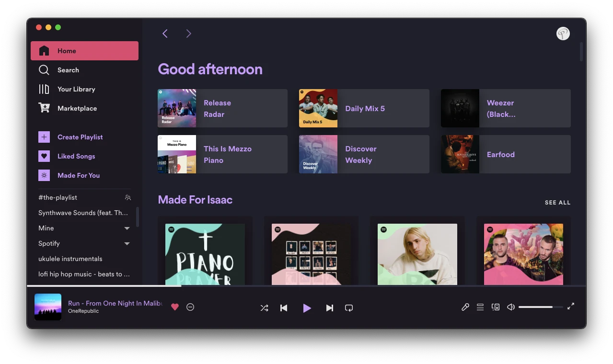Open Liked Songs via the heart icon
The image size is (613, 364).
point(44,156)
